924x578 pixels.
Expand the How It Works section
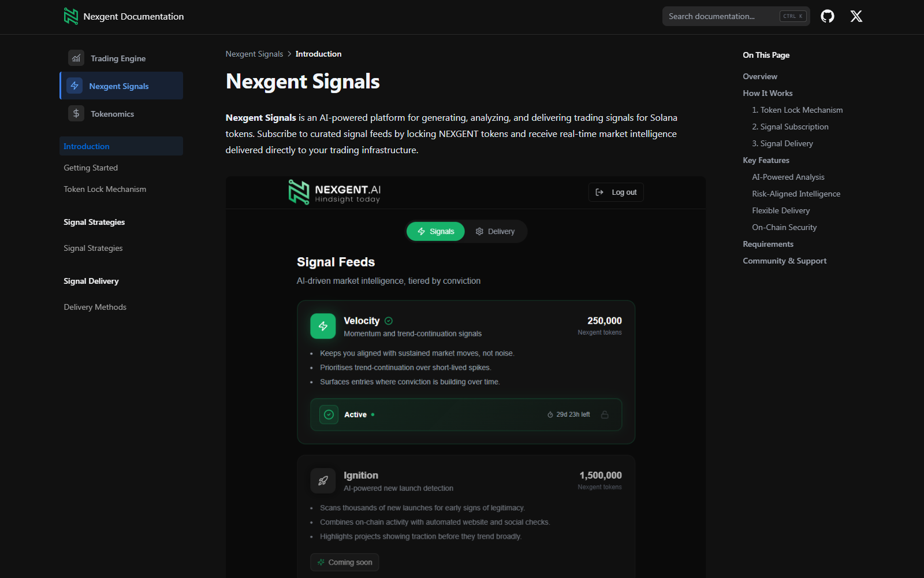767,93
